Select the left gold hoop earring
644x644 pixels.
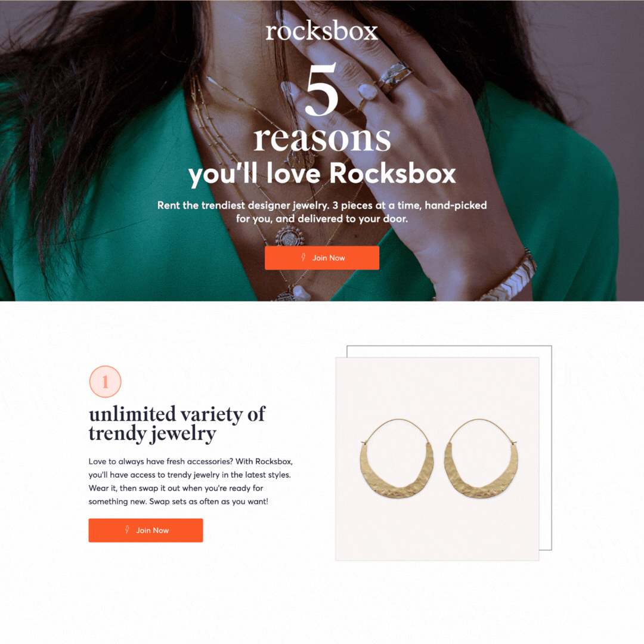click(x=397, y=459)
